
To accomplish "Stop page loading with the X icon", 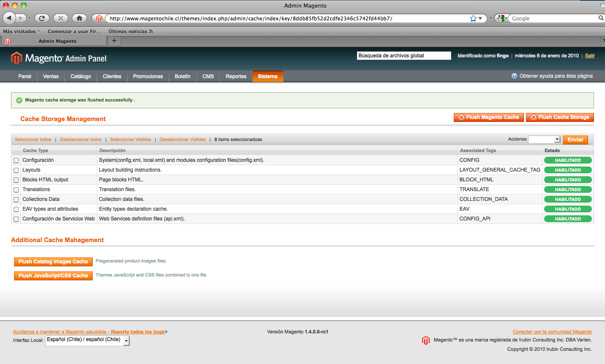I will coord(61,18).
